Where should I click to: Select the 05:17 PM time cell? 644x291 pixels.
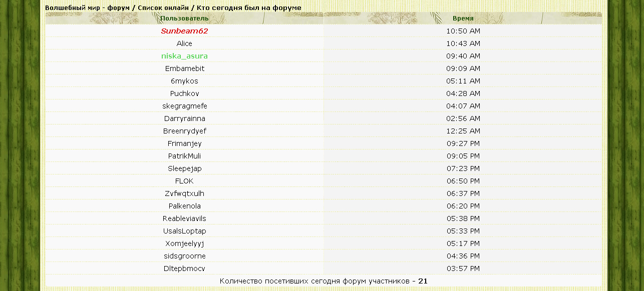coord(463,243)
